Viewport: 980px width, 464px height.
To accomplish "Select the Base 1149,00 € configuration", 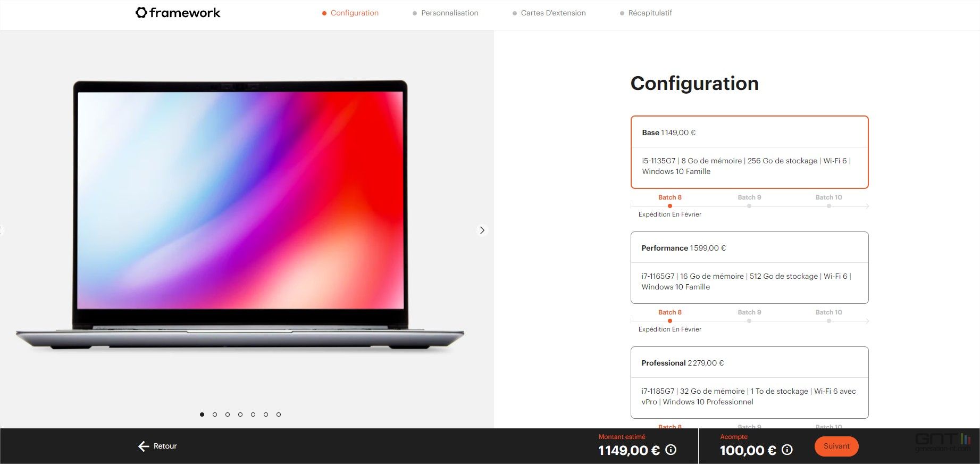I will click(749, 152).
